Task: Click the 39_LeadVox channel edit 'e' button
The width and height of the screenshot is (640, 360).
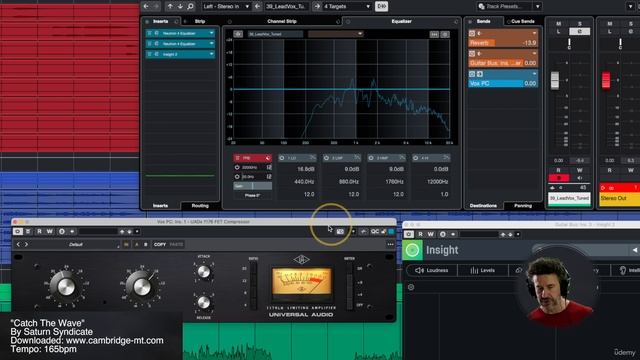Action: 580,31
